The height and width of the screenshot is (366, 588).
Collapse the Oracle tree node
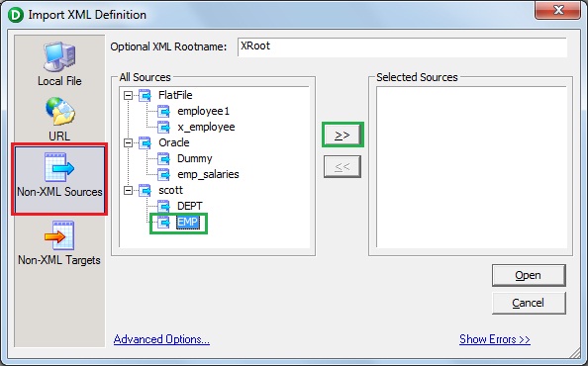pyautogui.click(x=129, y=142)
